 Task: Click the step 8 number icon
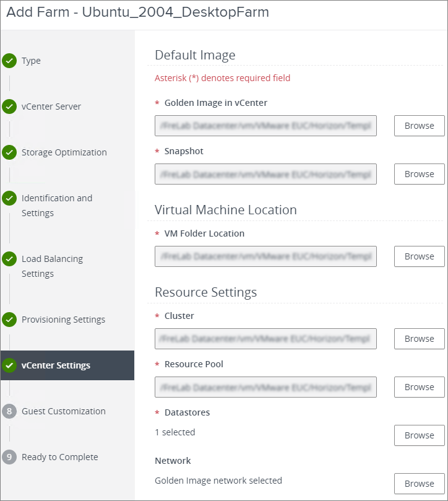pyautogui.click(x=9, y=411)
